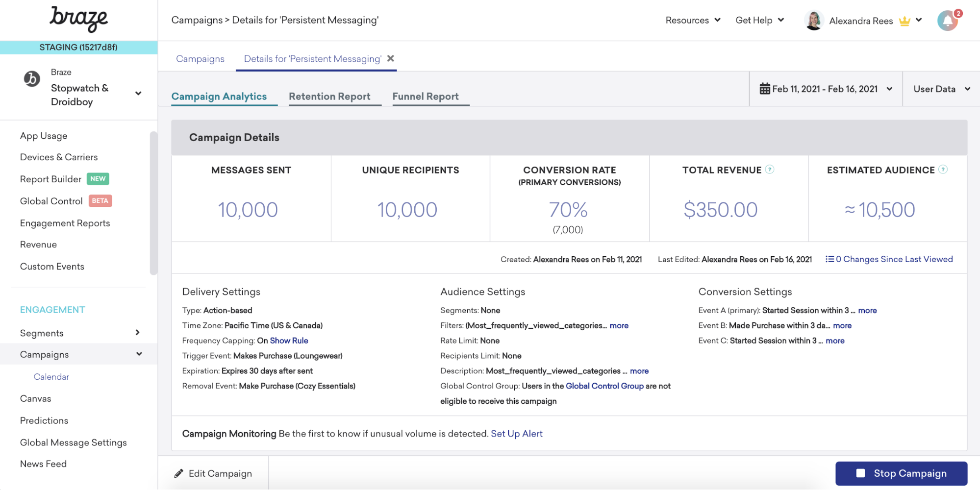The height and width of the screenshot is (490, 980).
Task: Close the 'Persistent Messaging' details tab
Action: tap(391, 58)
